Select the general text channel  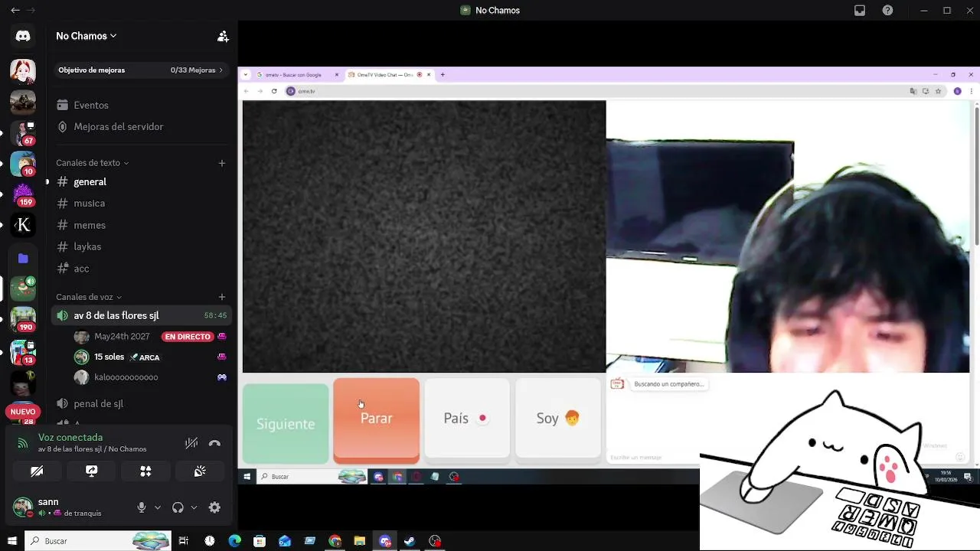click(x=141, y=181)
